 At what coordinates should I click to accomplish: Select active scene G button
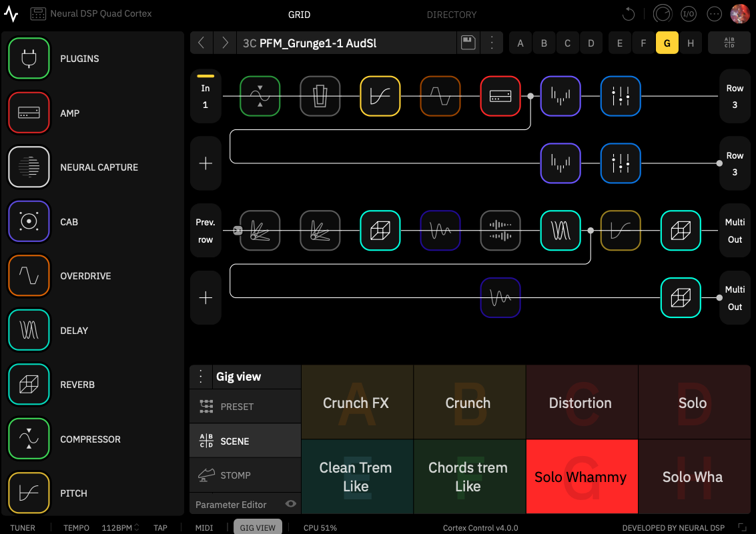pos(667,43)
